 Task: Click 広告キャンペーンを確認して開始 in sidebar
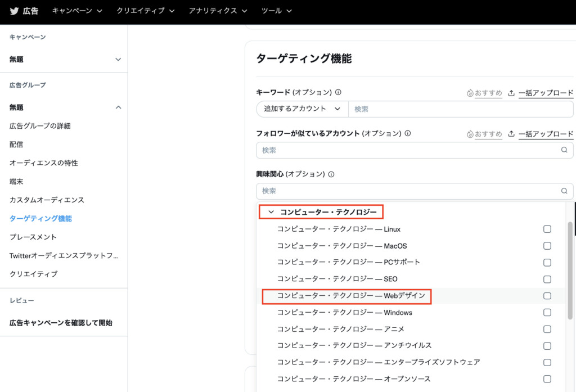click(x=61, y=323)
